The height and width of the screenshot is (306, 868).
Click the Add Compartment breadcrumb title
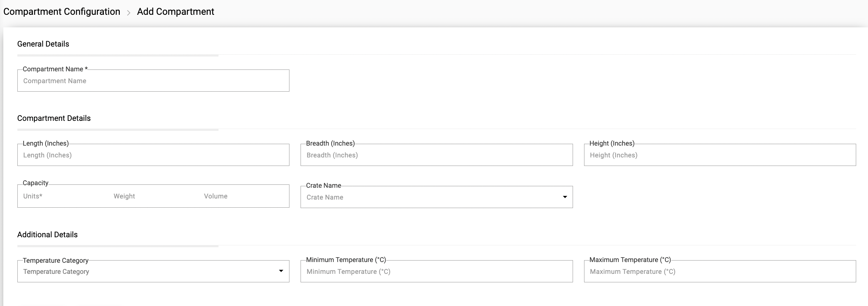175,12
